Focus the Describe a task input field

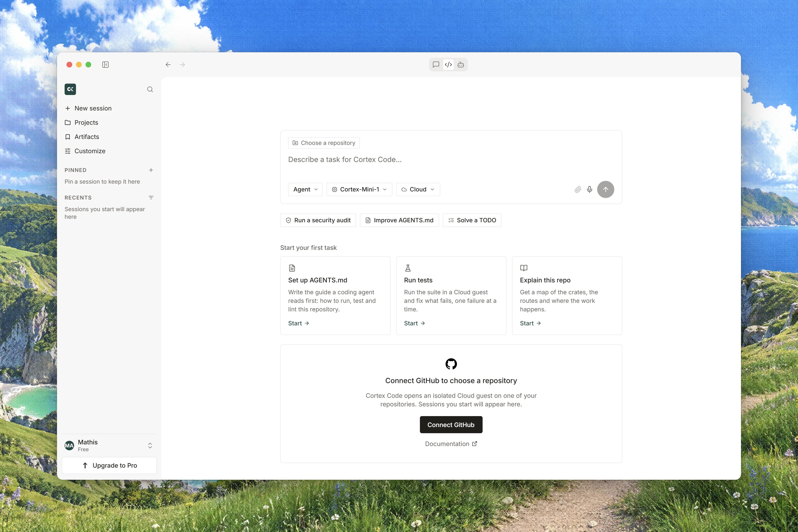pos(451,159)
